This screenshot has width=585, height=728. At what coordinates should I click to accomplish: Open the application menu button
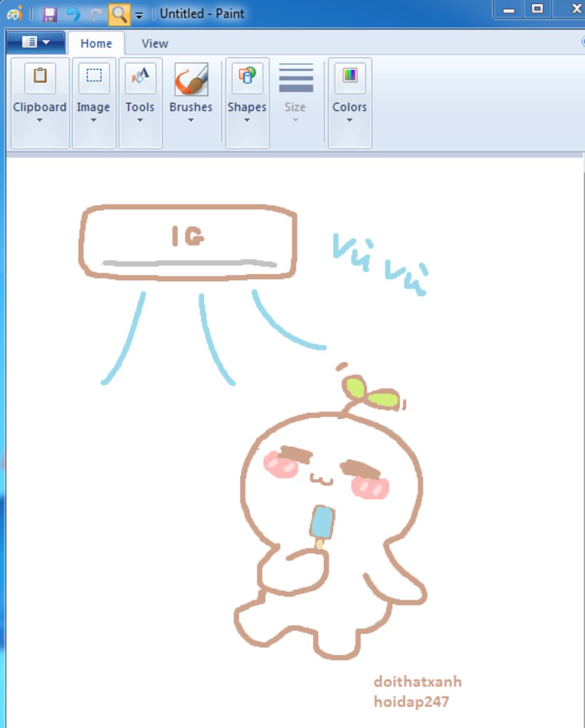[x=34, y=42]
